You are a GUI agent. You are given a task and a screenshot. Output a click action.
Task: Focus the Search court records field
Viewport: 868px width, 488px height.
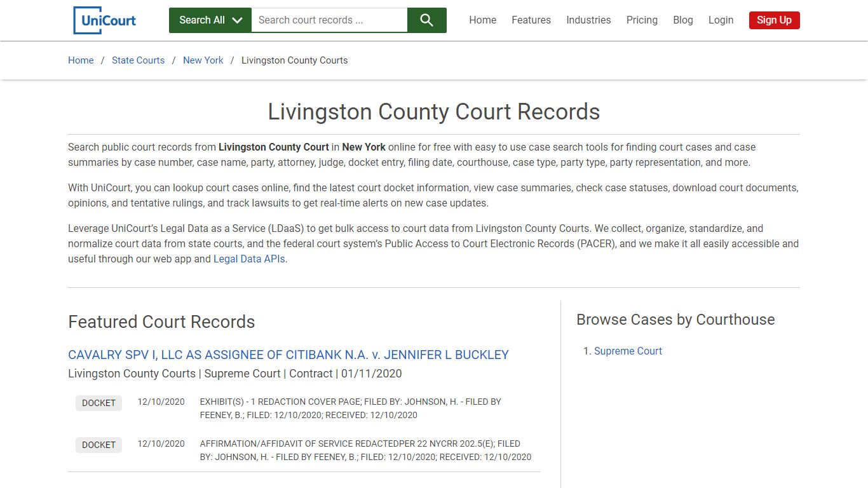[329, 20]
